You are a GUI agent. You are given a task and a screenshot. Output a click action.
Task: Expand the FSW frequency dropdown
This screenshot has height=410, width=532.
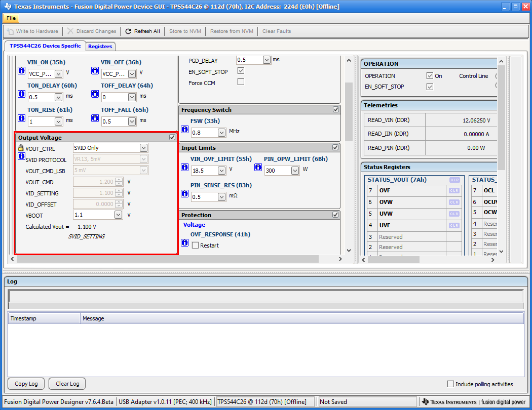click(x=221, y=132)
